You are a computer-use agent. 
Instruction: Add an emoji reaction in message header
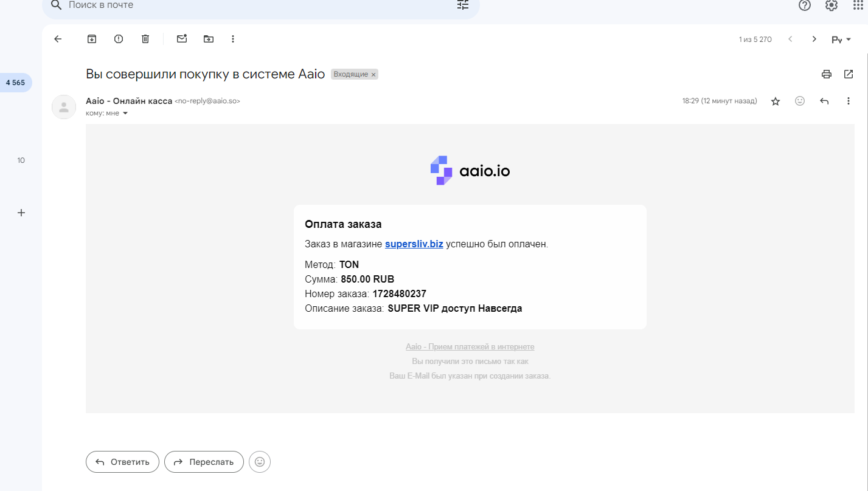[800, 101]
